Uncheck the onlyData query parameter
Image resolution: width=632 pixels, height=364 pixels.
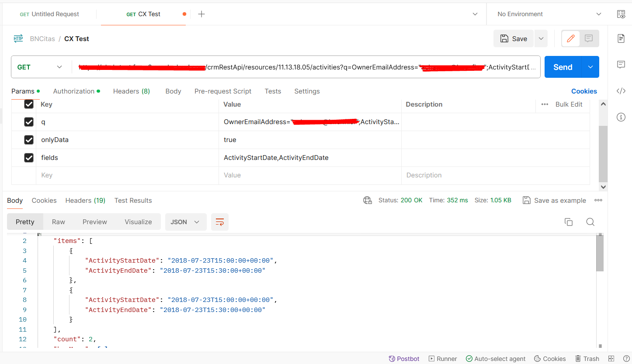[x=29, y=139]
